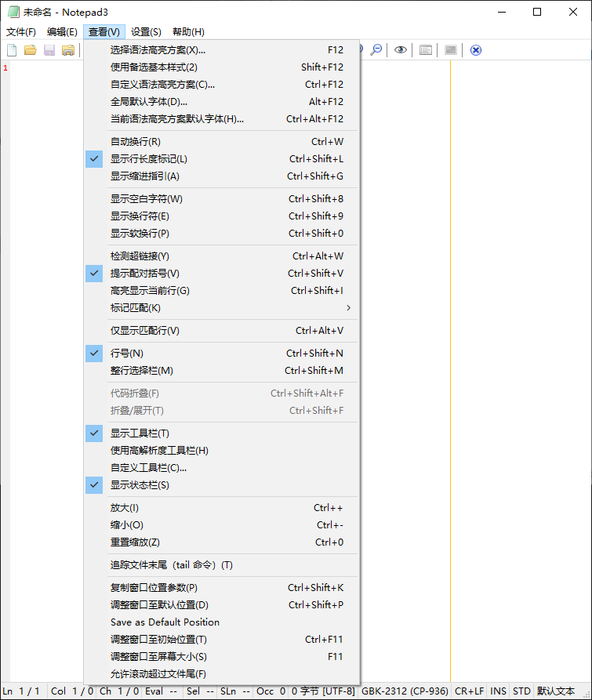Select 显示软换行(P) menu entry
The width and height of the screenshot is (592, 700).
(221, 234)
